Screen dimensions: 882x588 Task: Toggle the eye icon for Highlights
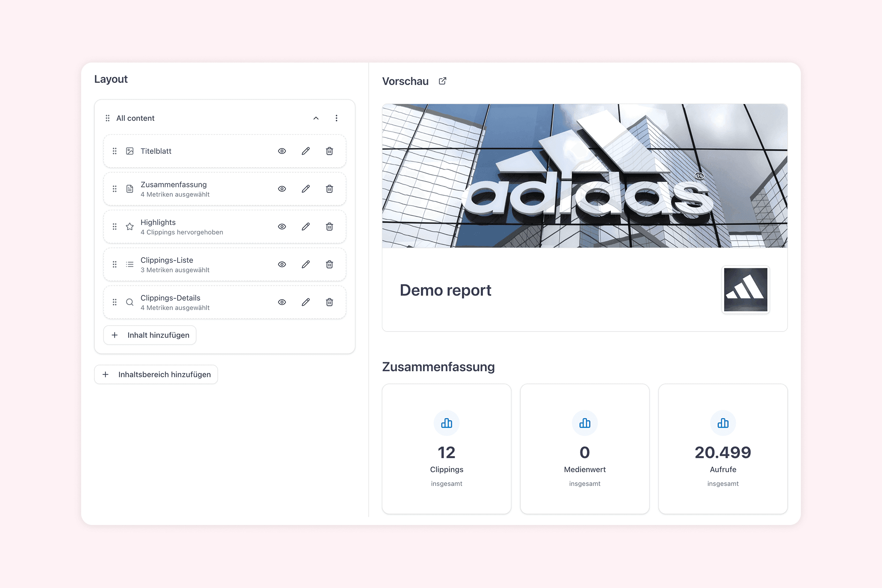point(282,227)
